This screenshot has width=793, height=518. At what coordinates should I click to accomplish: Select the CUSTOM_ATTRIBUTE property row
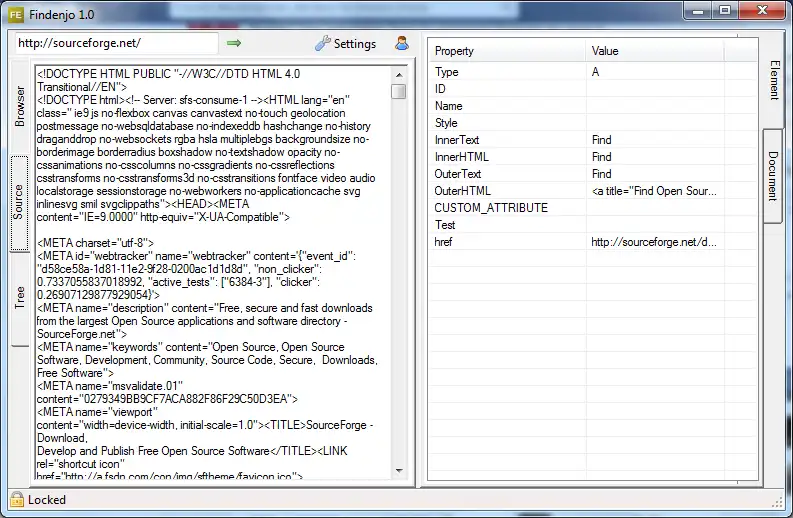point(593,208)
